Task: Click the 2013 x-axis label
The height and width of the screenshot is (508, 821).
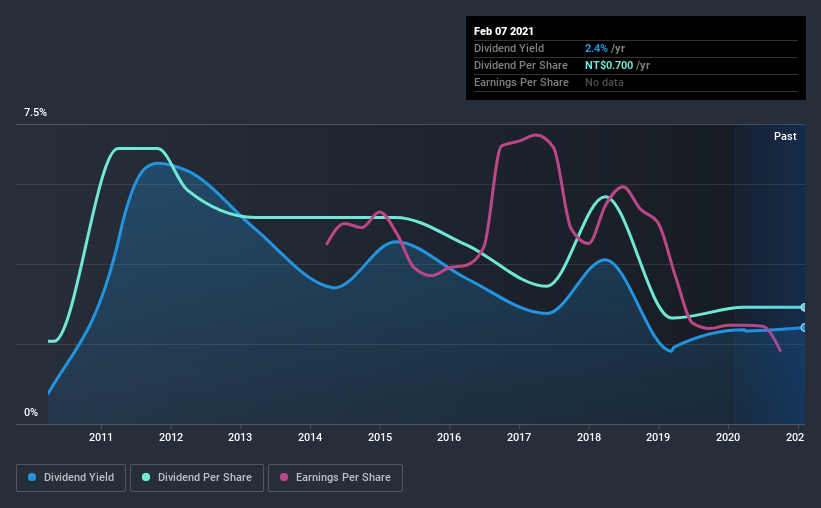Action: 240,437
